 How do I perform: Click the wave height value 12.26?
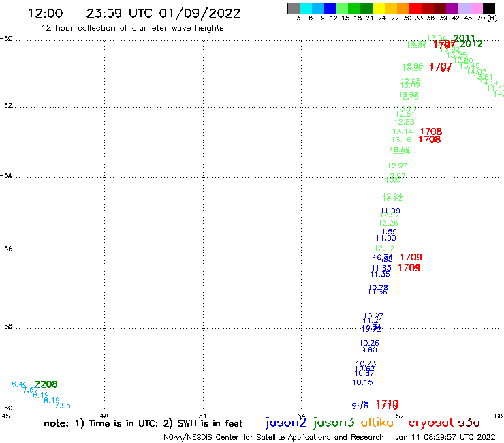388,224
